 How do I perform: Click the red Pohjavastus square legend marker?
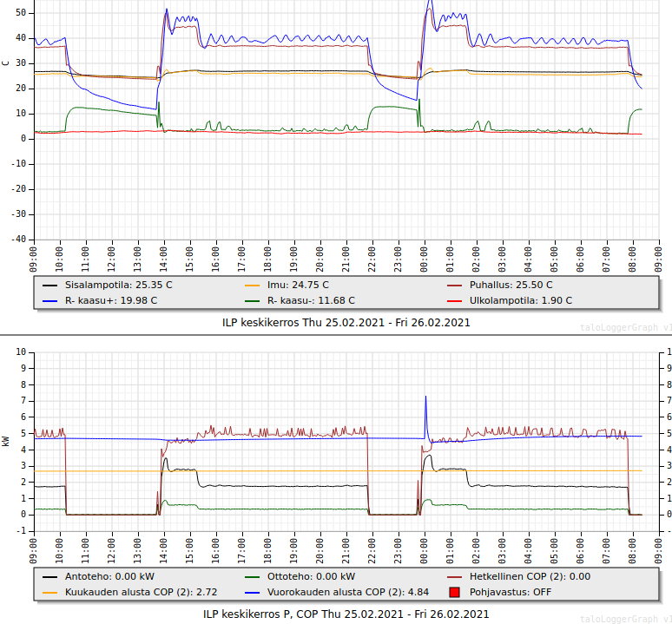(454, 592)
